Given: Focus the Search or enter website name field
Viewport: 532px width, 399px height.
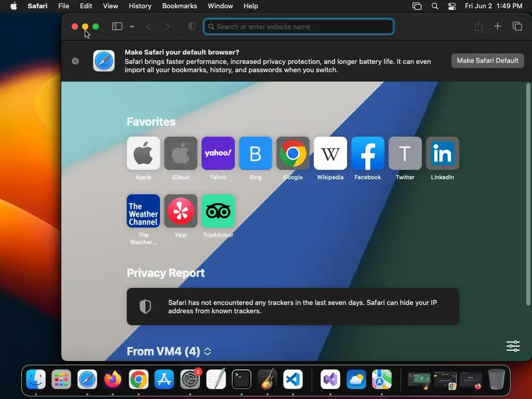Looking at the screenshot, I should coord(299,26).
